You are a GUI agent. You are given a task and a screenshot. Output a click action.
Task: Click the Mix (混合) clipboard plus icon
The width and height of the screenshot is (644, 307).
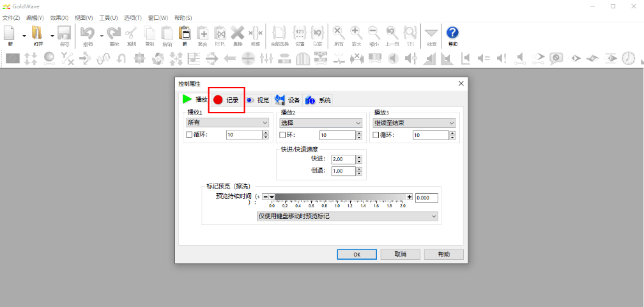[203, 33]
